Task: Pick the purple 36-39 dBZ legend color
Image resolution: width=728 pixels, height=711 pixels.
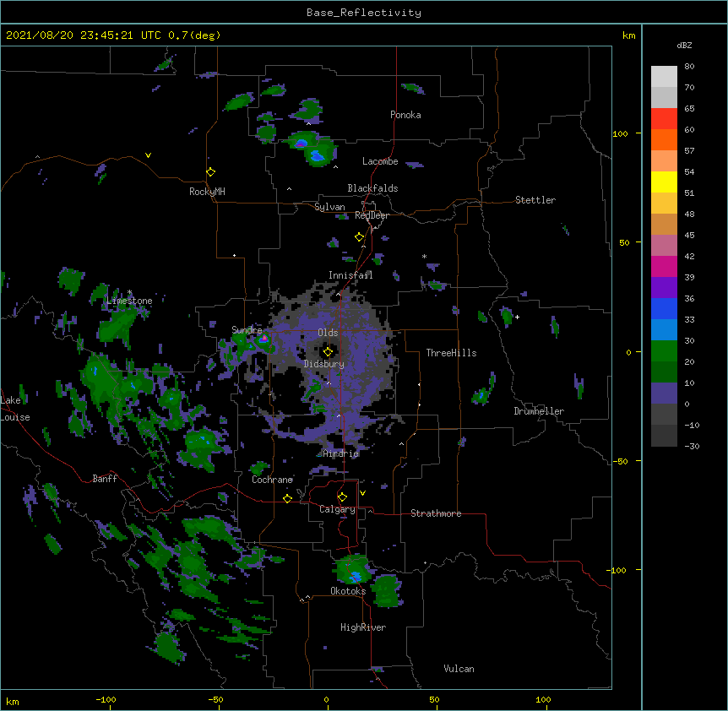Action: (664, 287)
